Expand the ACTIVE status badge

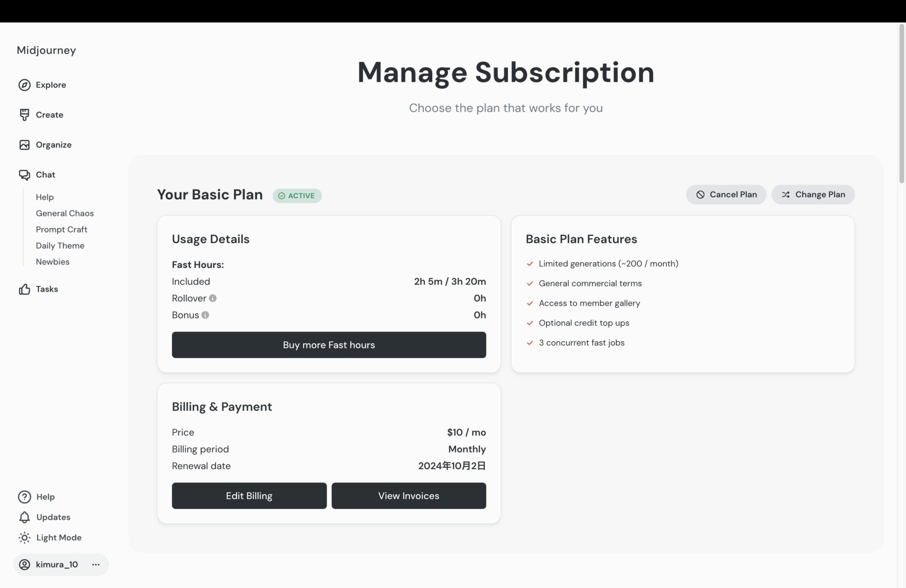pyautogui.click(x=297, y=195)
